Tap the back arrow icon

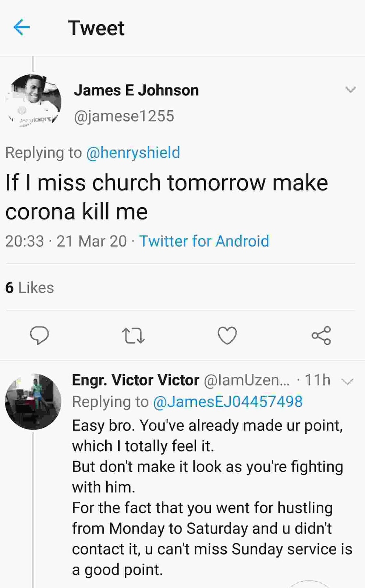(21, 28)
